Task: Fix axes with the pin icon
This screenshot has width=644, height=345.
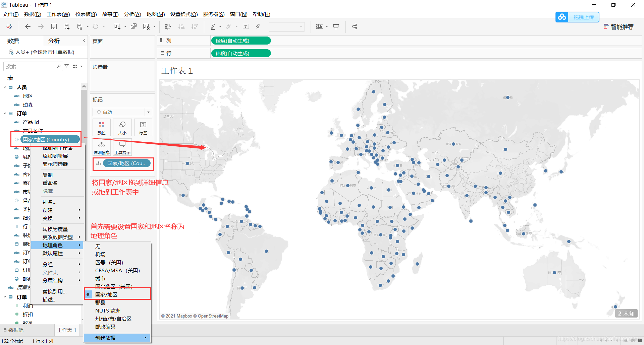Action: click(x=258, y=26)
